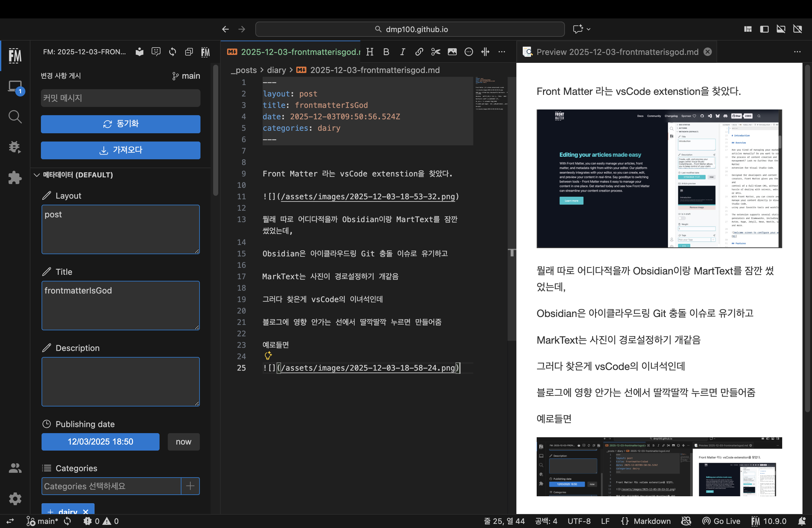Switch to the Preview 2025-12-03-frontmatterisgod.md tab
The height and width of the screenshot is (528, 812).
[617, 52]
